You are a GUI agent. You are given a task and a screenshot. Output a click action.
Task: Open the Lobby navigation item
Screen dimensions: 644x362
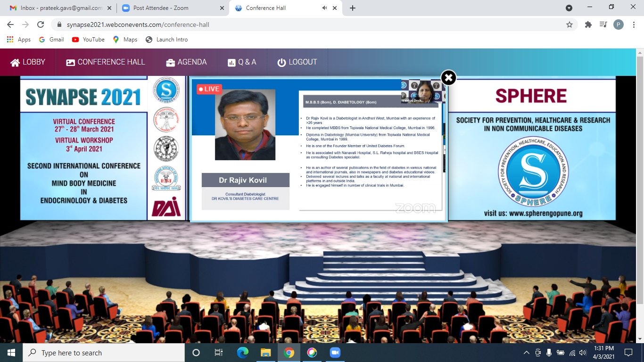pos(28,62)
